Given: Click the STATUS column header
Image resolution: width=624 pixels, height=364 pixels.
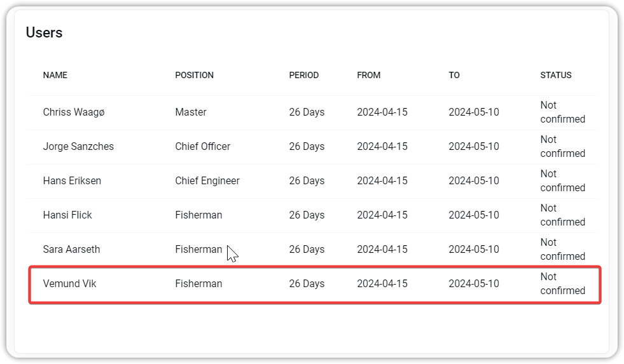Looking at the screenshot, I should [x=555, y=75].
